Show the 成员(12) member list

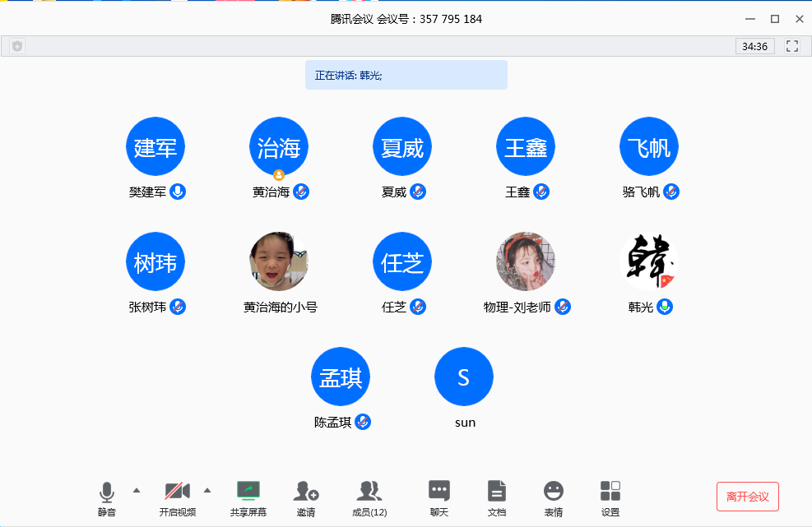369,498
